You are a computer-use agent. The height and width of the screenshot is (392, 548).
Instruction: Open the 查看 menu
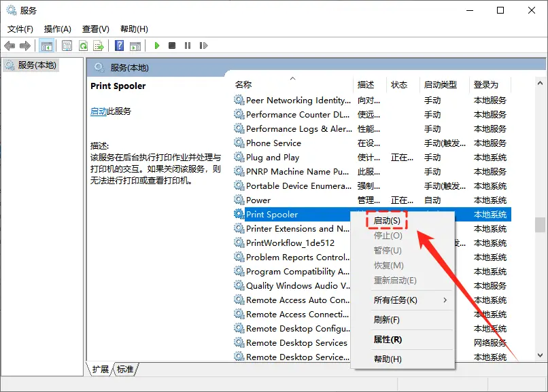coord(95,29)
